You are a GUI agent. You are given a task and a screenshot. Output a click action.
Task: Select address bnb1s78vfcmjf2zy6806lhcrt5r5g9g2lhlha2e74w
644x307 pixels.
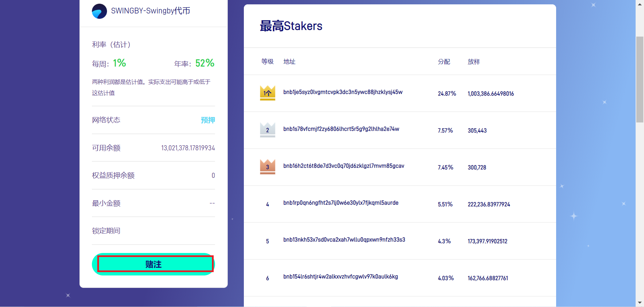(341, 129)
